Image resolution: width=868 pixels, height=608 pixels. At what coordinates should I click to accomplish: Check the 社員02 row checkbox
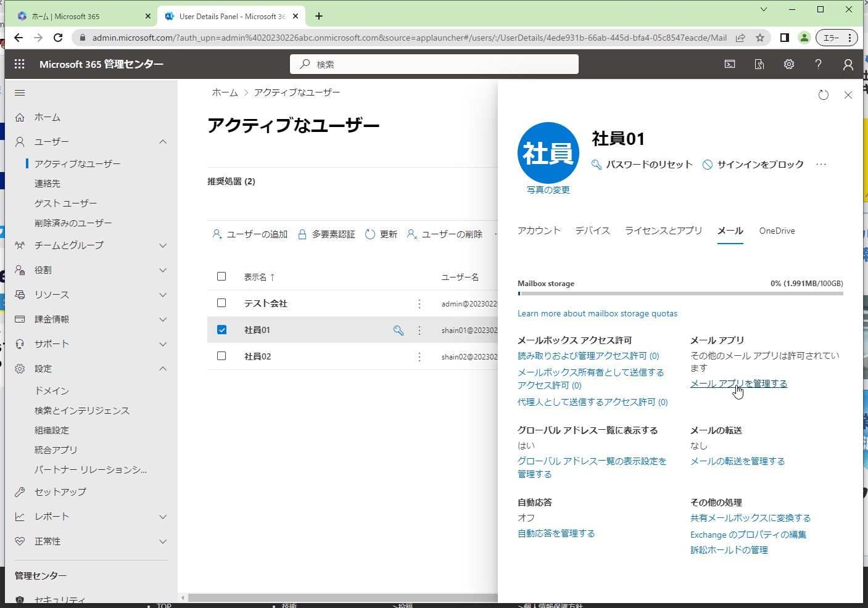point(221,356)
